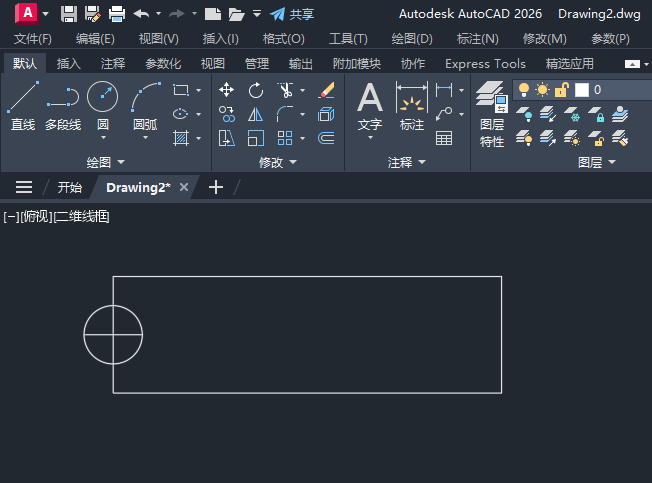Activate the Offset tool

[326, 138]
